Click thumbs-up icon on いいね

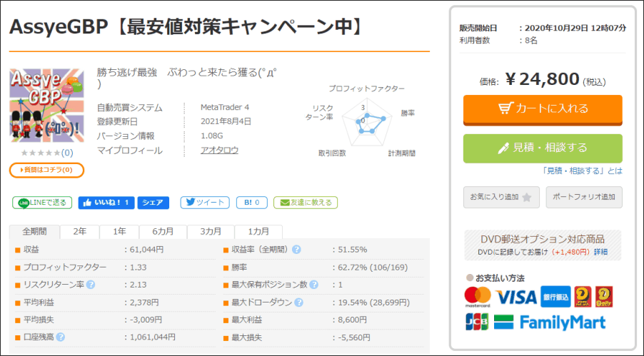click(x=87, y=203)
